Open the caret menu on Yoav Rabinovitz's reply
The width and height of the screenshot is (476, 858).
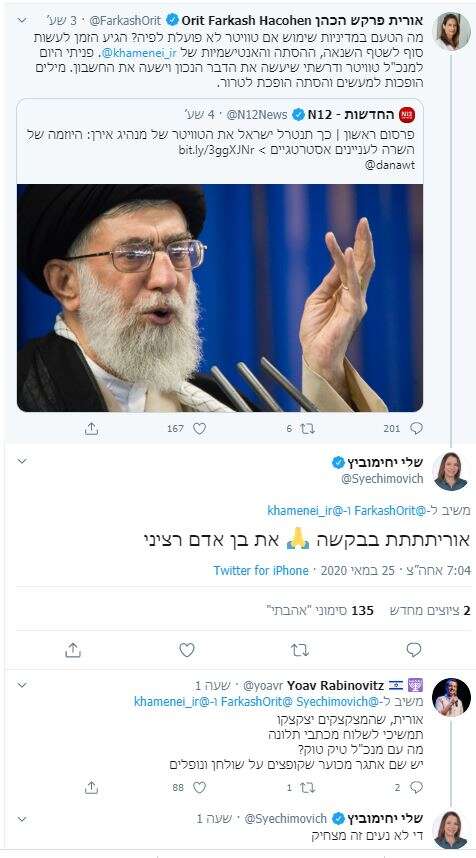[x=22, y=685]
